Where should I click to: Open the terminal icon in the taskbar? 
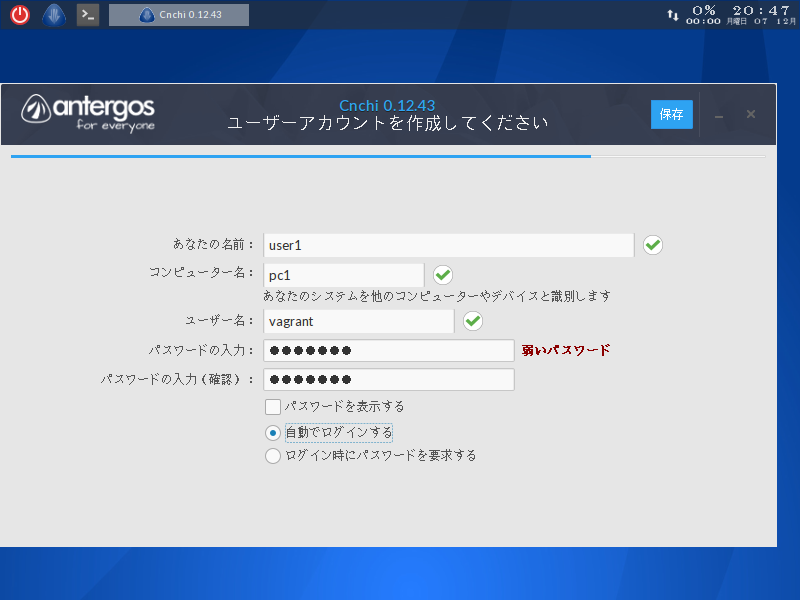tap(86, 14)
